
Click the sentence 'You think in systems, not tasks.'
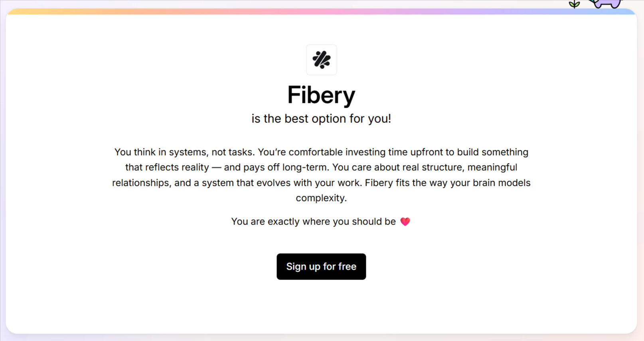(x=184, y=152)
